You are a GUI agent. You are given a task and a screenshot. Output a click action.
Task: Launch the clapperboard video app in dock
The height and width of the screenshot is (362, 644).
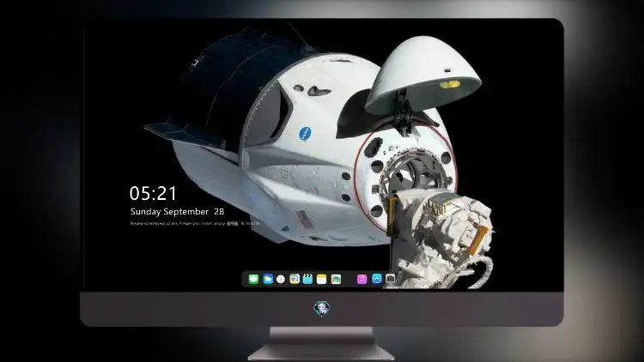click(307, 279)
